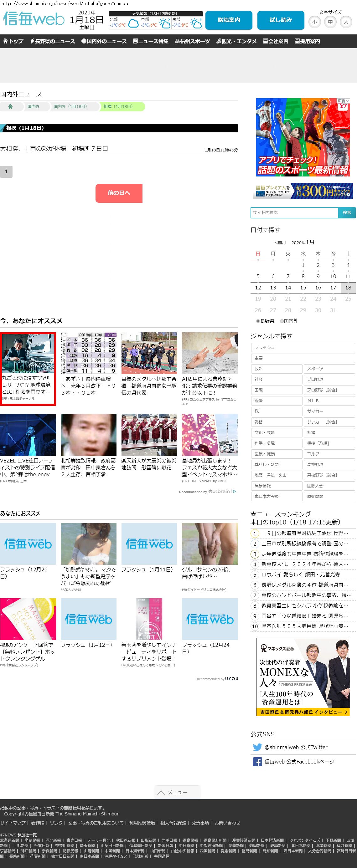Click the sports app banner ad

coord(303,137)
